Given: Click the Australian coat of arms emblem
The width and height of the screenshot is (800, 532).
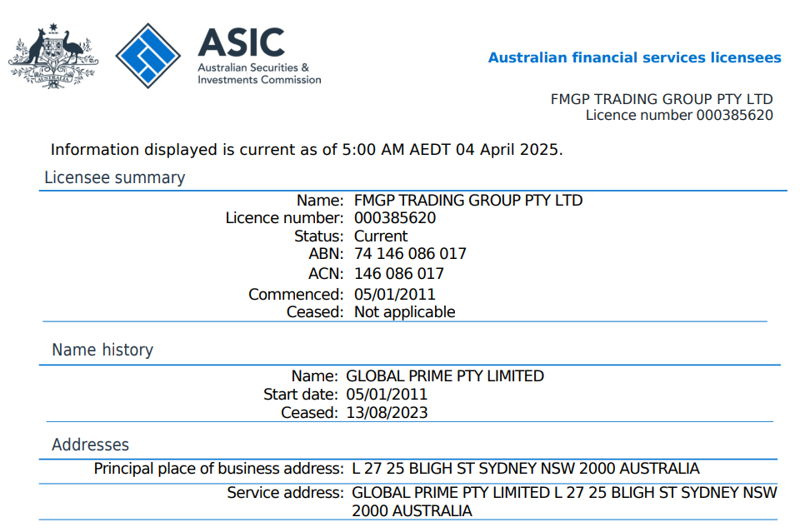Looking at the screenshot, I should (52, 55).
